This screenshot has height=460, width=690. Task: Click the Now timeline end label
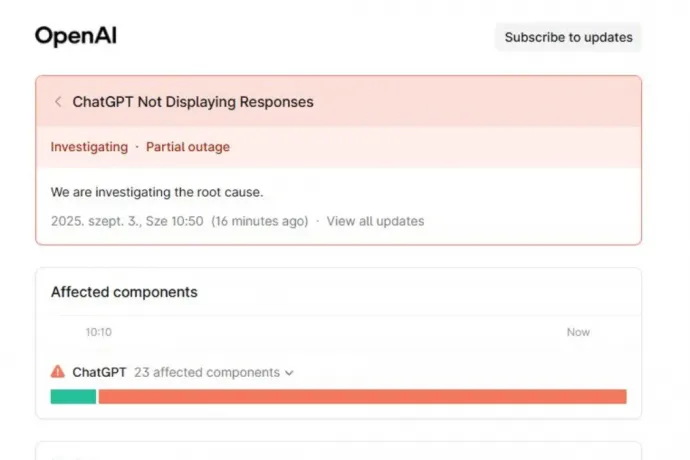578,332
